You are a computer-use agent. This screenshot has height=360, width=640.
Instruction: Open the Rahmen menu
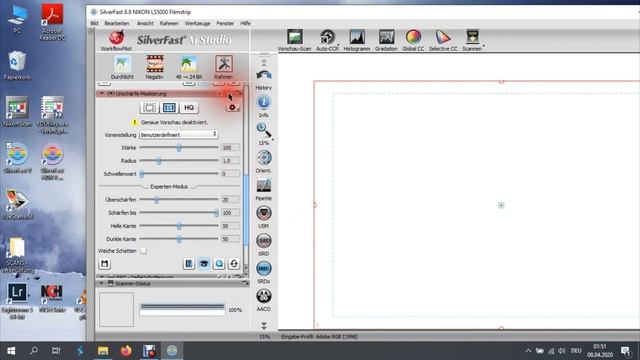pos(169,23)
